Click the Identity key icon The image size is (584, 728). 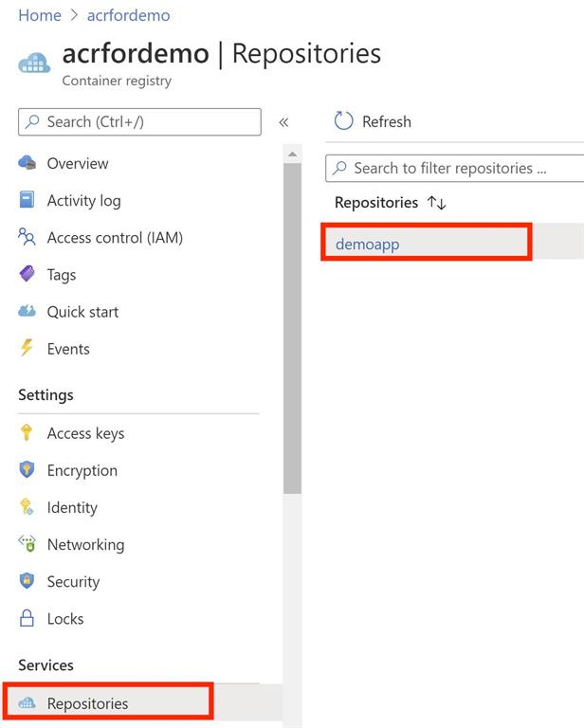click(27, 506)
